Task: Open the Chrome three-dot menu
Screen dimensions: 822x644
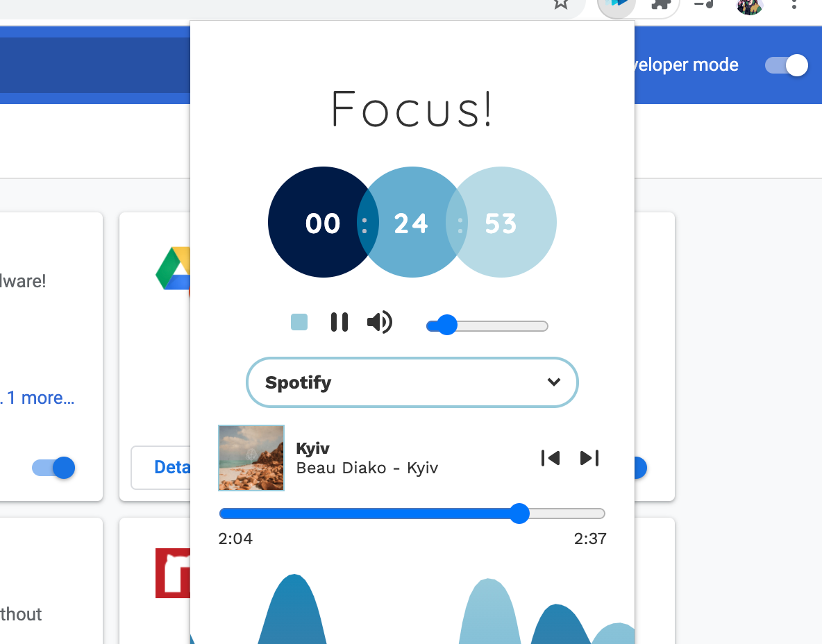Action: click(794, 4)
